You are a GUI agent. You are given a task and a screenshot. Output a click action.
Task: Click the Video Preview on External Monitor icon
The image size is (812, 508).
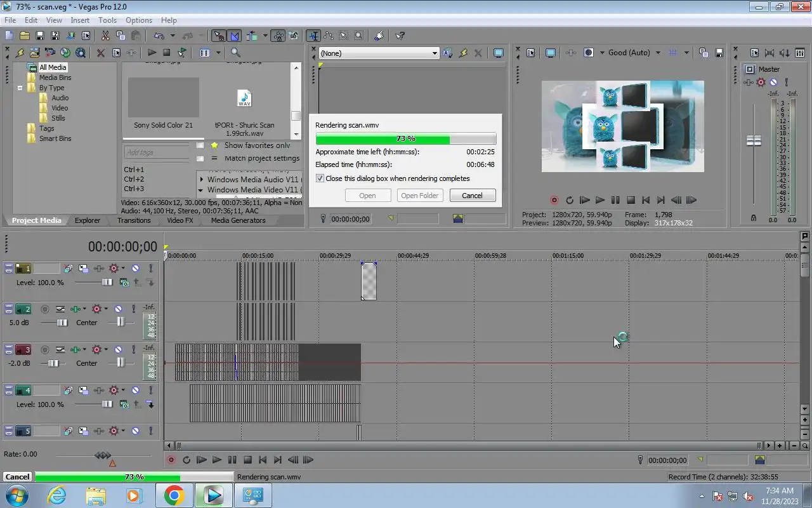pyautogui.click(x=550, y=53)
